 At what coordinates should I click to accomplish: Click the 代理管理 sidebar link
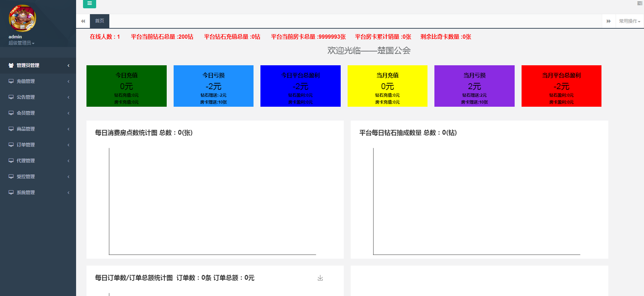pyautogui.click(x=26, y=161)
